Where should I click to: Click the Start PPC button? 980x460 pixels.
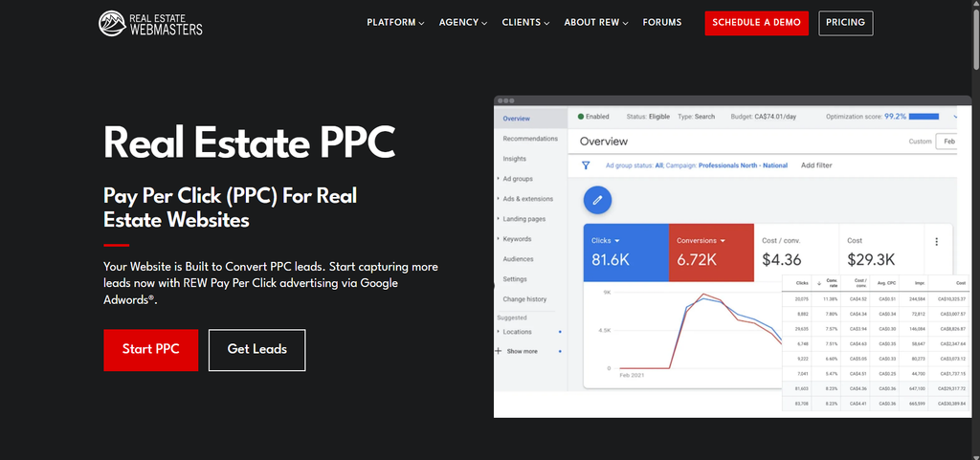[150, 350]
